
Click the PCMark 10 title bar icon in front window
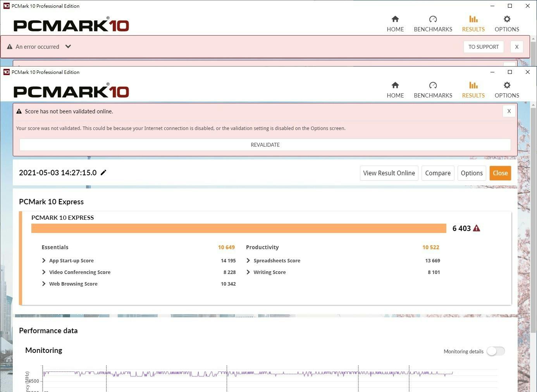pyautogui.click(x=6, y=72)
